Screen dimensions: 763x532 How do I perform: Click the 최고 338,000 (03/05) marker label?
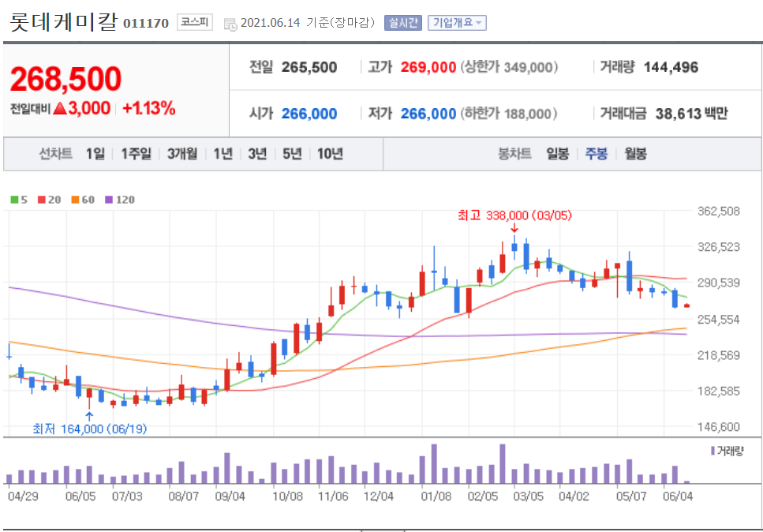pyautogui.click(x=514, y=215)
